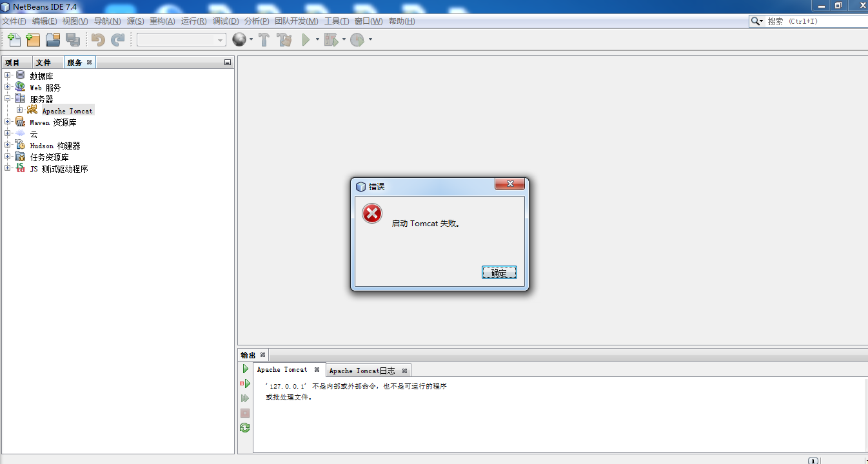Open the 帮助(H) menu
Screen dimensions: 868x464
point(402,21)
